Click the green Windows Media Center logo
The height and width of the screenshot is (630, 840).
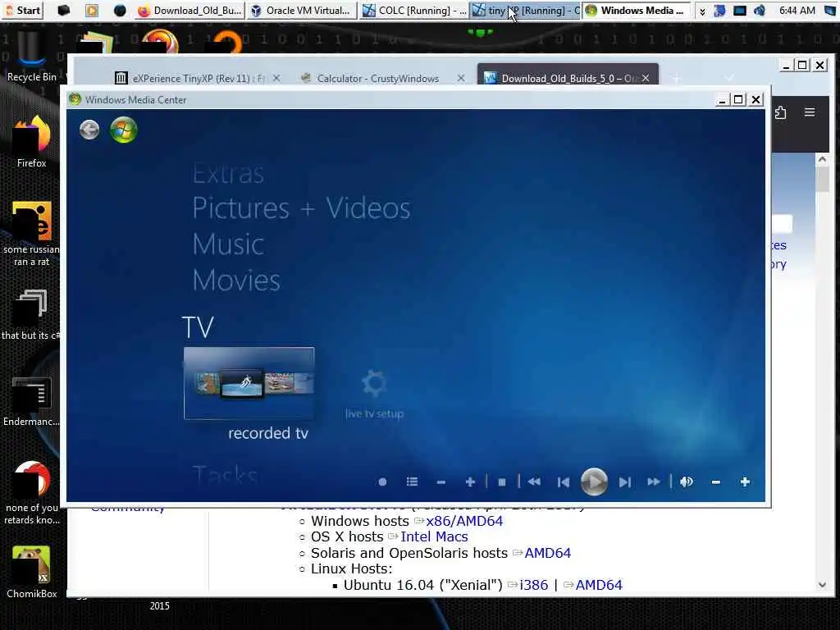(x=124, y=130)
